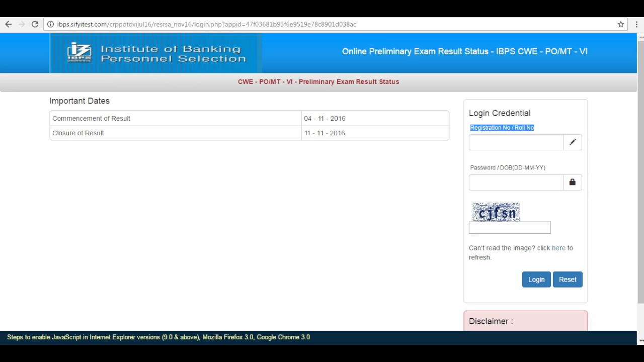Focus the Registration No / Roll No field
This screenshot has width=644, height=362.
coord(516,142)
